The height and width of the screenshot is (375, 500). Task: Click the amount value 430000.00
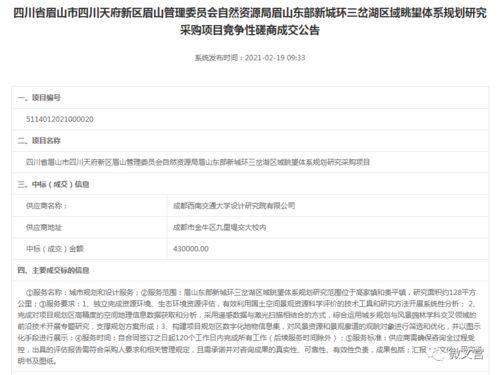point(191,249)
